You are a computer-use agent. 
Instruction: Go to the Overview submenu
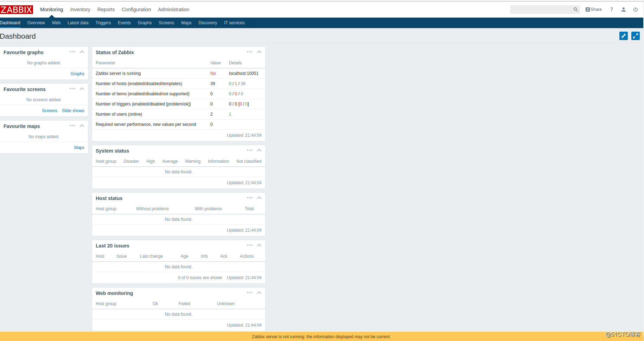click(x=36, y=23)
